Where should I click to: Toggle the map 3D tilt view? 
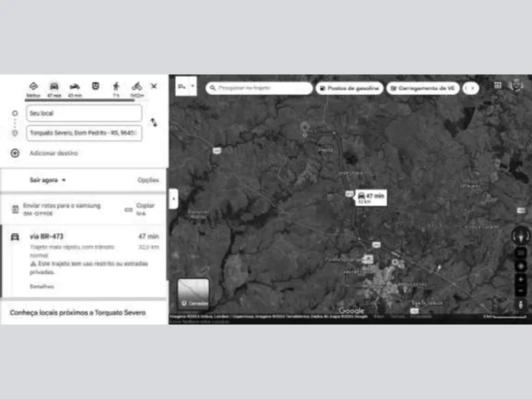click(x=521, y=253)
